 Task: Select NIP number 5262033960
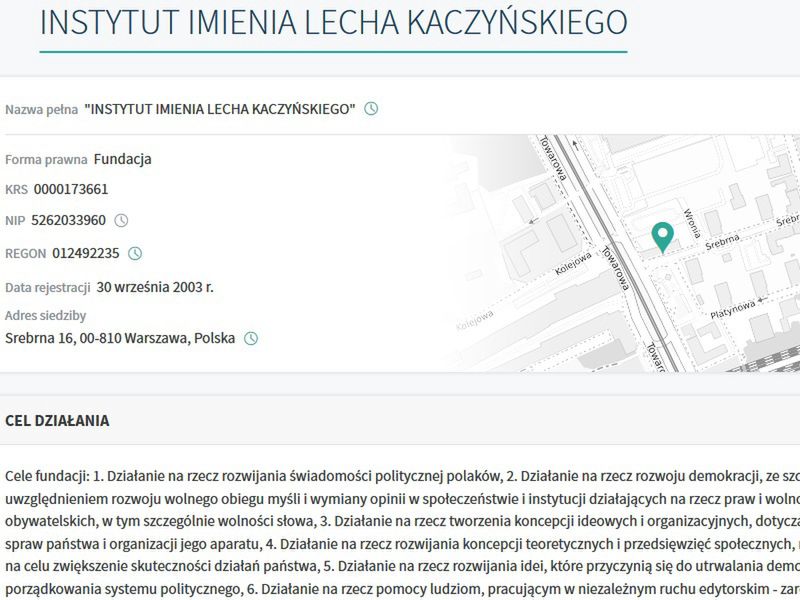pyautogui.click(x=68, y=220)
